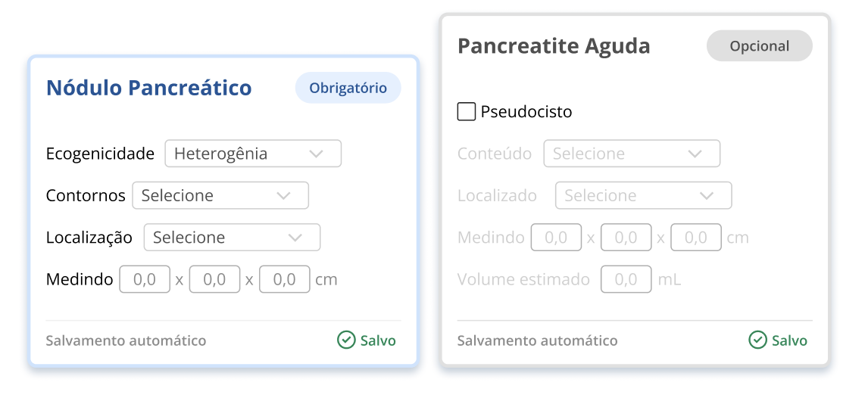Click second Medindo field in Nódulo Pancreático

214,279
